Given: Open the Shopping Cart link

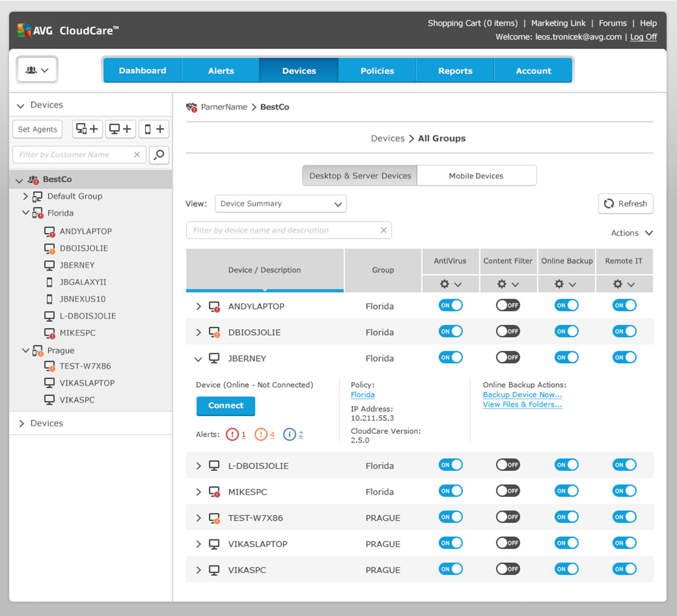Looking at the screenshot, I should pyautogui.click(x=472, y=23).
